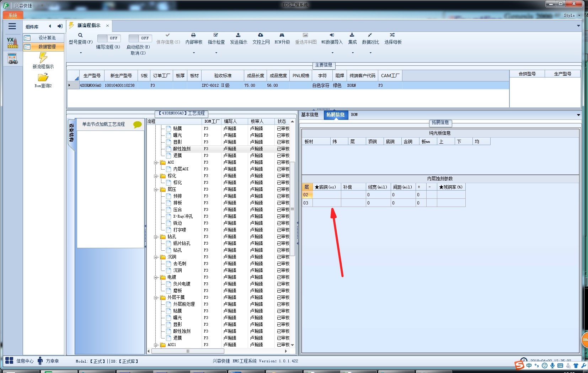Viewport: 588px width, 373px height.
Task: Open 内部审核 print icon
Action: point(193,35)
